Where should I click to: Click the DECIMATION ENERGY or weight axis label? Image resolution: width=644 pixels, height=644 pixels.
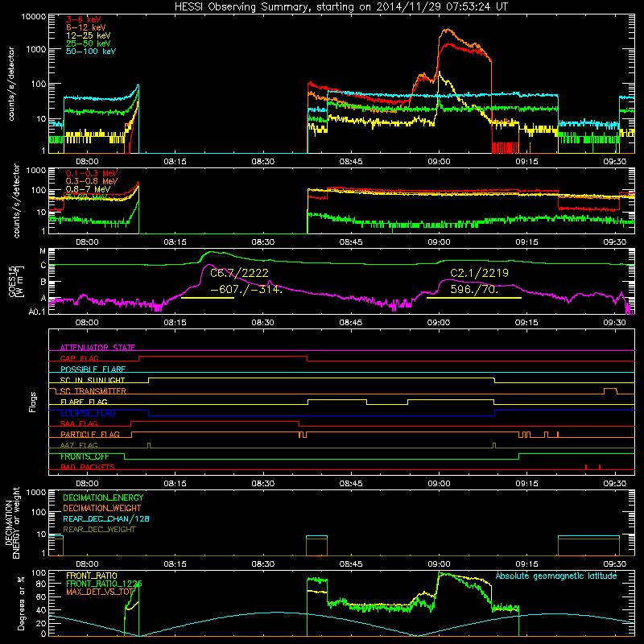click(x=12, y=522)
